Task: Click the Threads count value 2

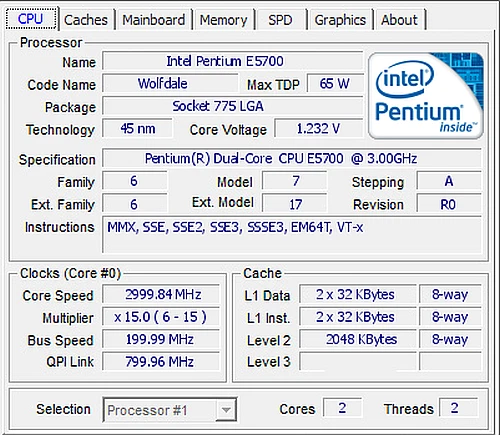Action: [459, 408]
